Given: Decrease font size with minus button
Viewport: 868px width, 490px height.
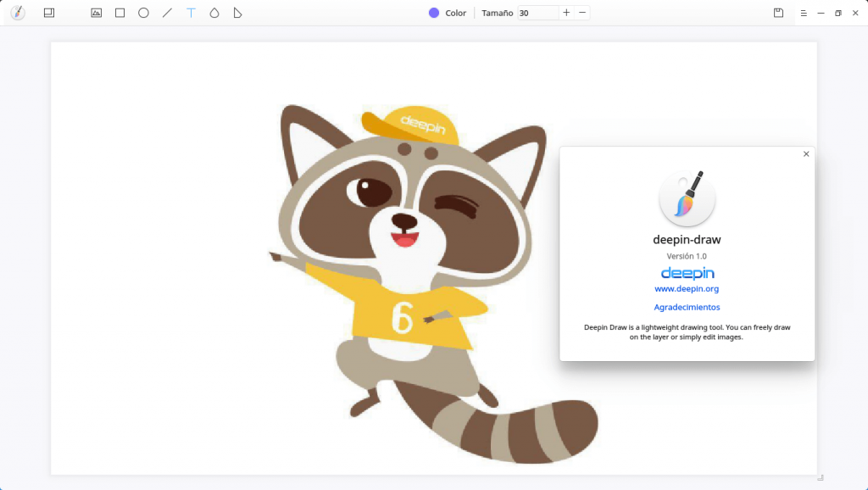Looking at the screenshot, I should [x=582, y=13].
